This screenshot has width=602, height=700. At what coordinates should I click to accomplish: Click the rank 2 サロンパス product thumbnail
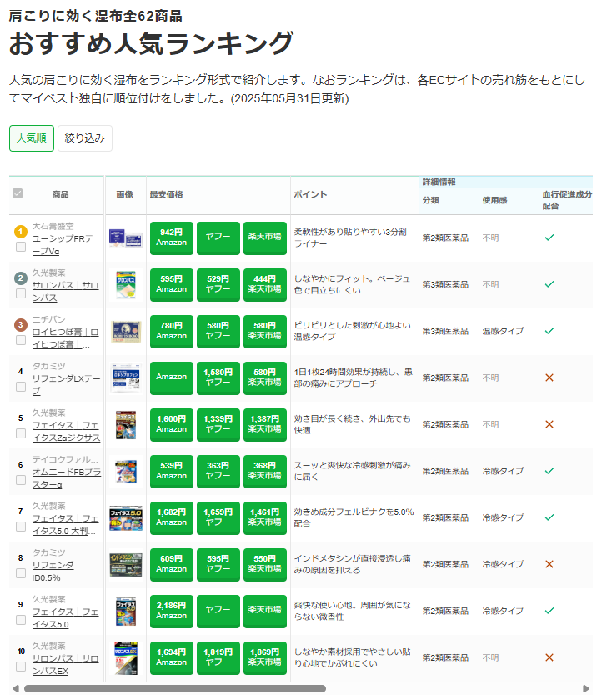pos(126,285)
